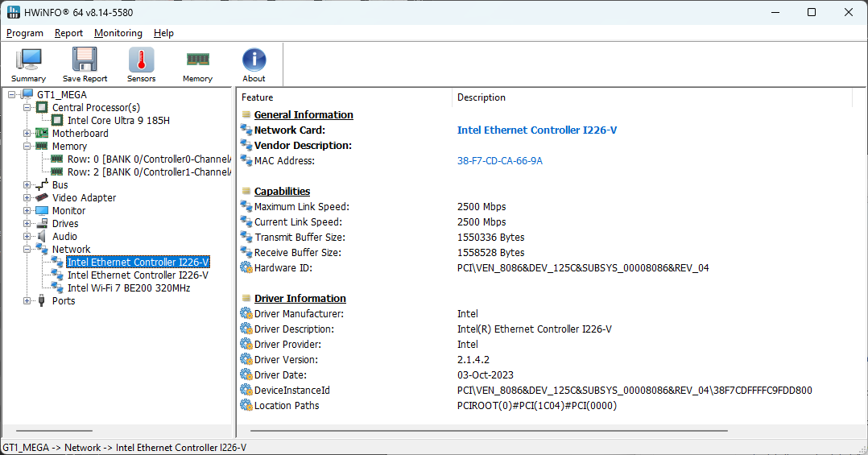Collapse the Central Processor(s) node
868x455 pixels.
27,107
